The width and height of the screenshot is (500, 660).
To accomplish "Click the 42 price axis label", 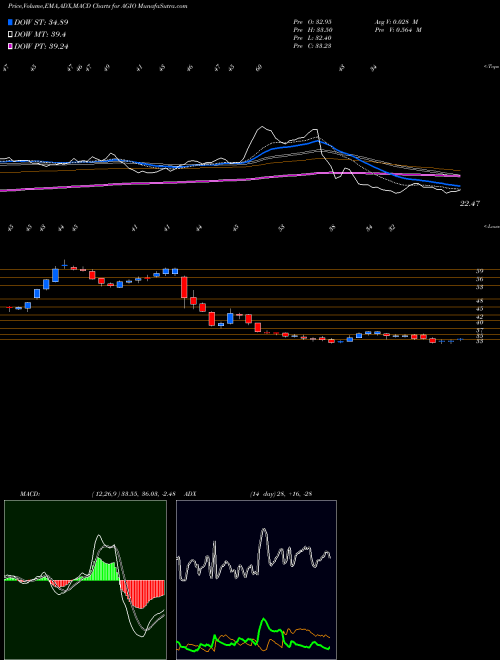I will coord(479,317).
